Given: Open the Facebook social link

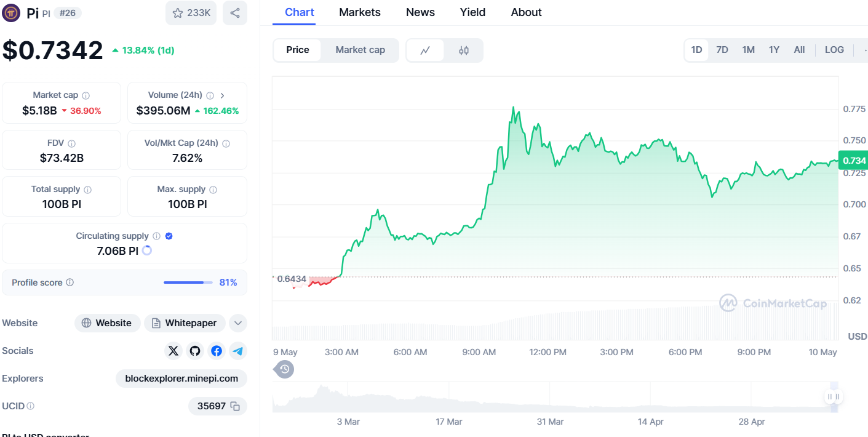Looking at the screenshot, I should [x=217, y=351].
